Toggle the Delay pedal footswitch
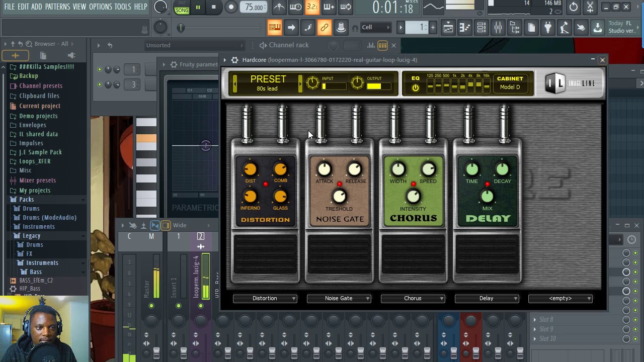 tap(488, 254)
